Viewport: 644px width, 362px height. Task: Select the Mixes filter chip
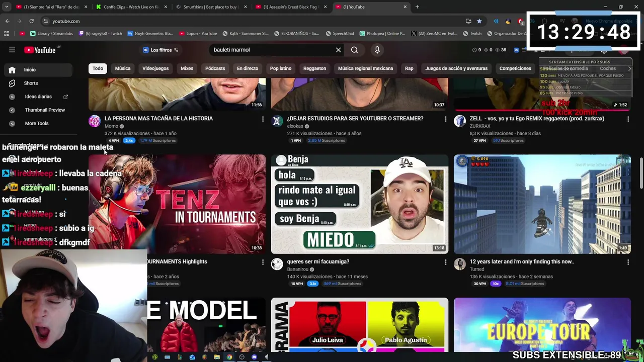[187, 68]
